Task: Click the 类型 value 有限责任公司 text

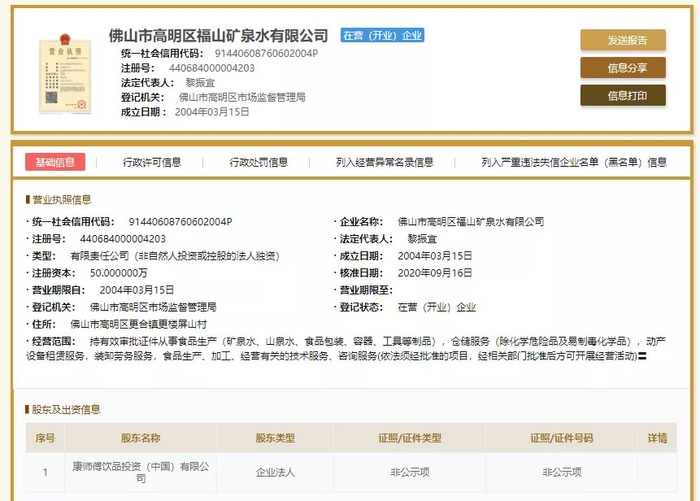Action: point(175,256)
